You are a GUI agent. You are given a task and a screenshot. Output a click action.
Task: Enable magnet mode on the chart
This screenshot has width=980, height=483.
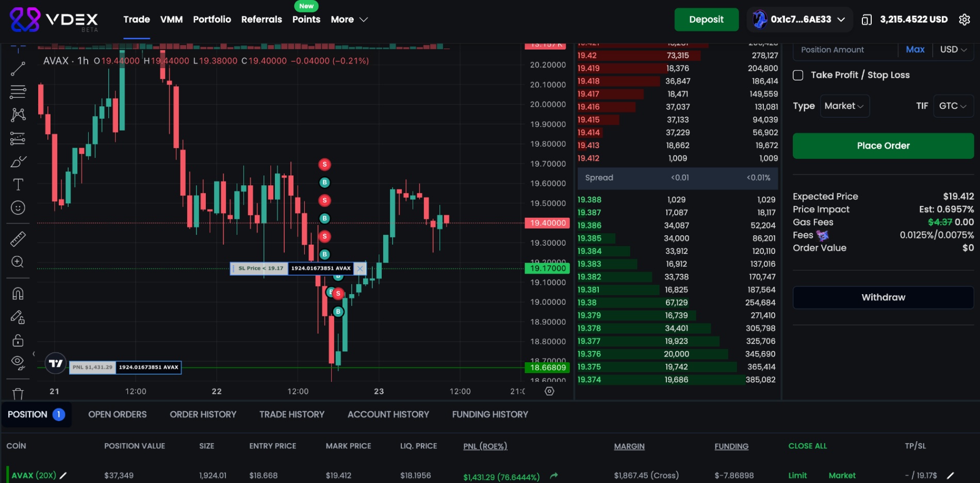click(18, 294)
